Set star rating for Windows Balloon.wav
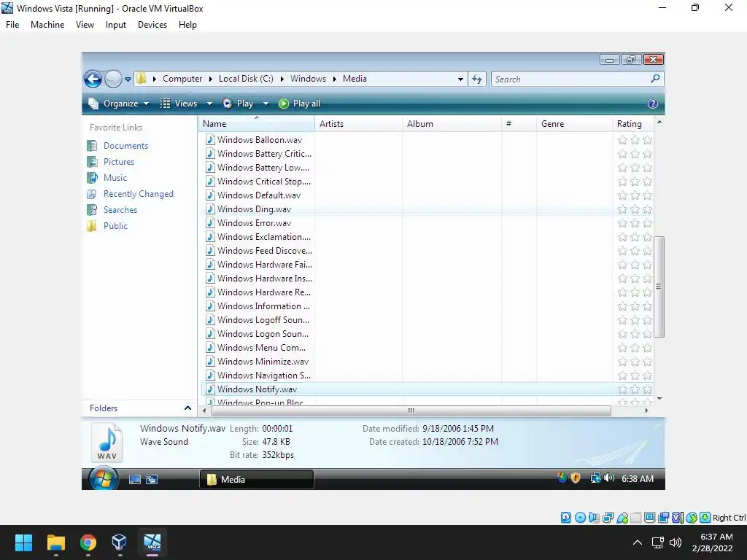747x560 pixels. (x=635, y=140)
